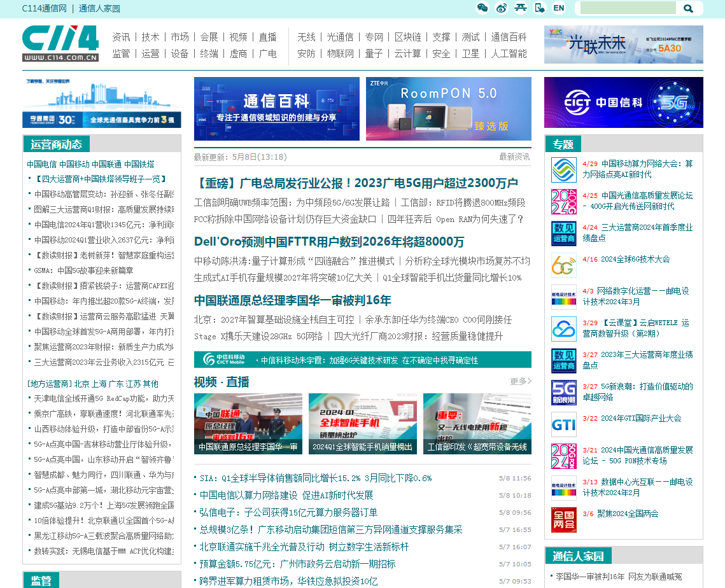The width and height of the screenshot is (725, 588).
Task: Click the C114 site logo
Action: 60,43
